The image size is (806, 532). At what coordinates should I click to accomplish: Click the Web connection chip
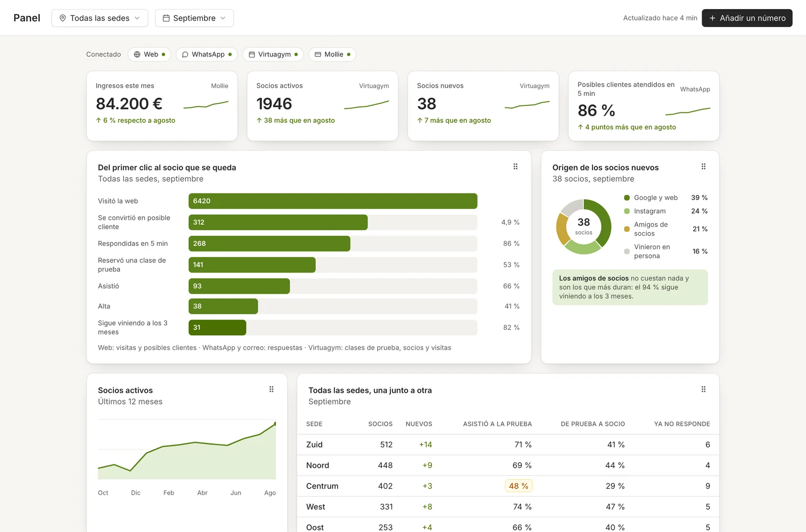tap(149, 54)
